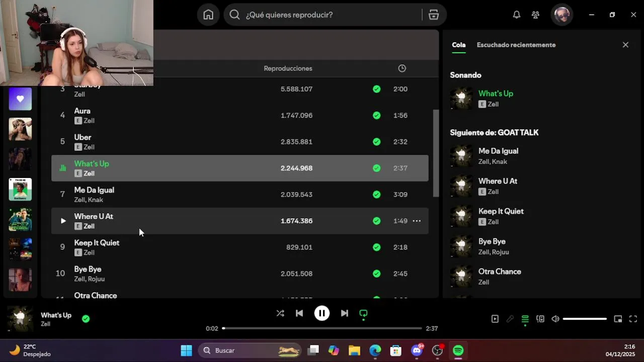Toggle saved checkmark for Me Da Igual

point(376,195)
